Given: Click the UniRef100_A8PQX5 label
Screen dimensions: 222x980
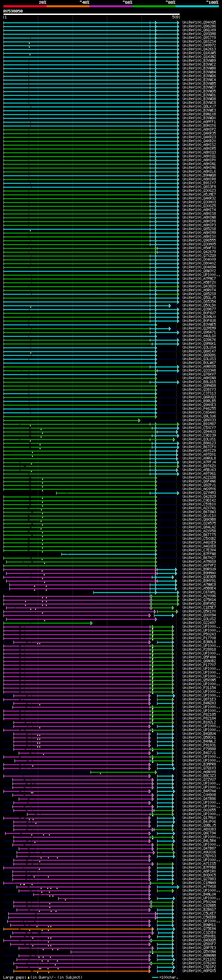Looking at the screenshot, I should point(199,971).
